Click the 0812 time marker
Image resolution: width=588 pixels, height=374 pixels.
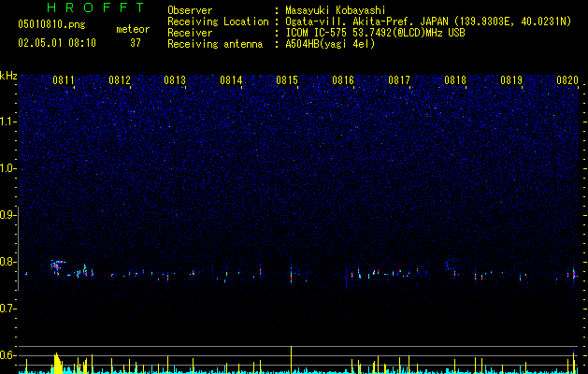120,80
